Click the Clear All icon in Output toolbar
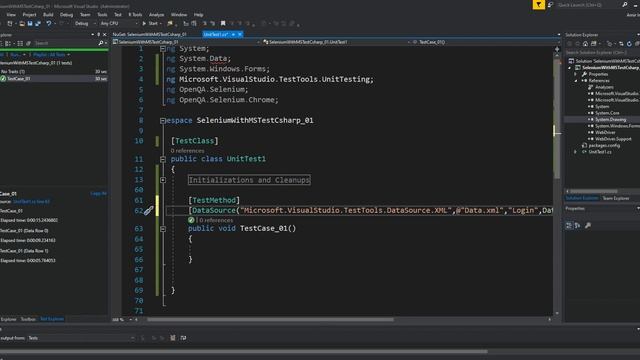The width and height of the screenshot is (640, 360). (173, 338)
